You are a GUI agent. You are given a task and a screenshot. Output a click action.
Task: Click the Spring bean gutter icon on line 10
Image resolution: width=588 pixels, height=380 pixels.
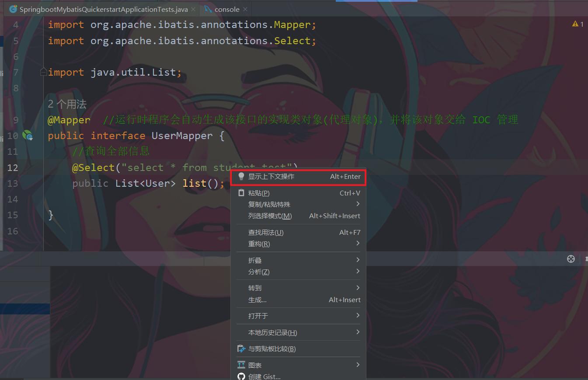coord(28,136)
